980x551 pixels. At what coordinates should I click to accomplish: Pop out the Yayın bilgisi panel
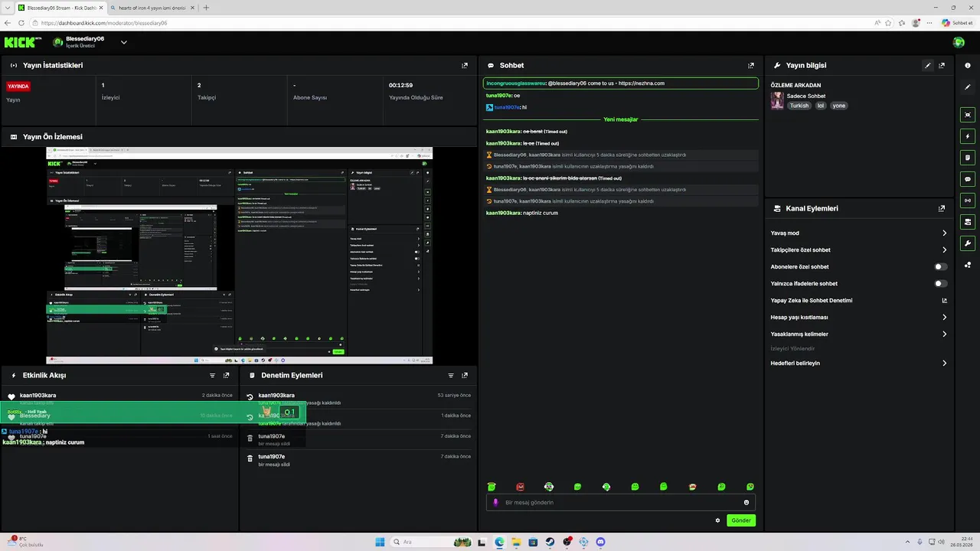[x=942, y=66]
